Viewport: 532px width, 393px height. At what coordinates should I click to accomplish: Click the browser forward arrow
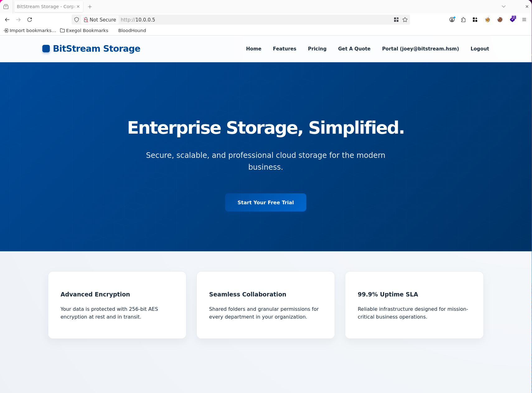coord(18,20)
